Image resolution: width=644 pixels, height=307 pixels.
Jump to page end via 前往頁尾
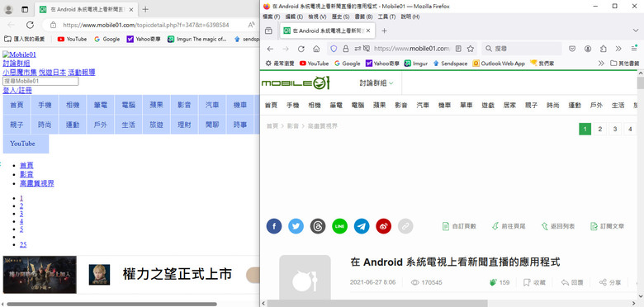tap(509, 226)
